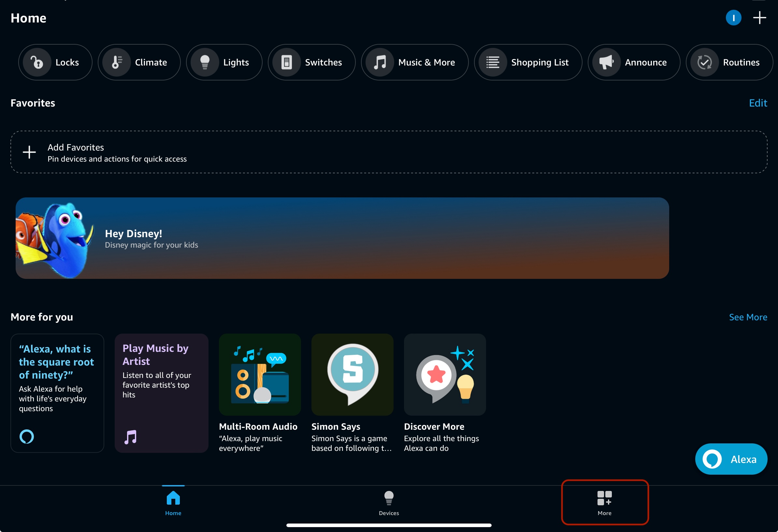Click the See More link
This screenshot has width=778, height=532.
click(x=748, y=317)
